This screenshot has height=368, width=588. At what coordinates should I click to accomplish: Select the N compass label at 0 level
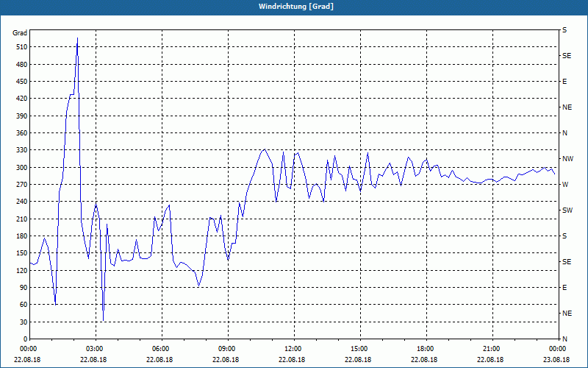(565, 339)
